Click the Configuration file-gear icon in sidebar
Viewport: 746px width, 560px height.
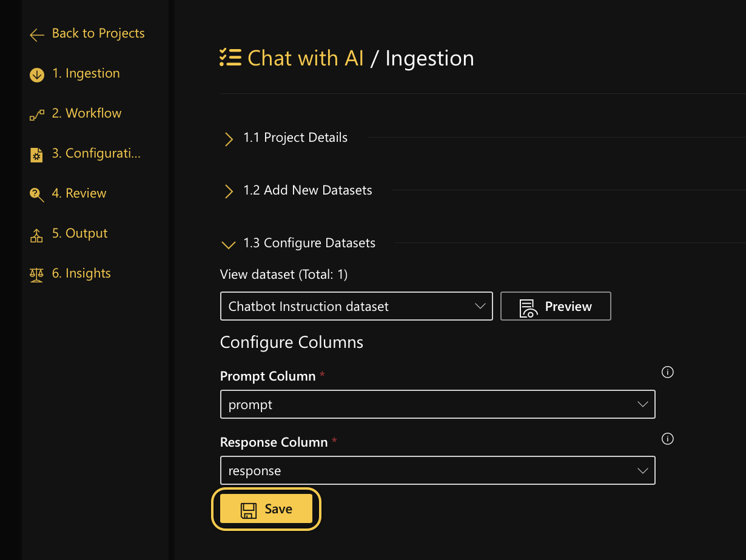pos(37,155)
